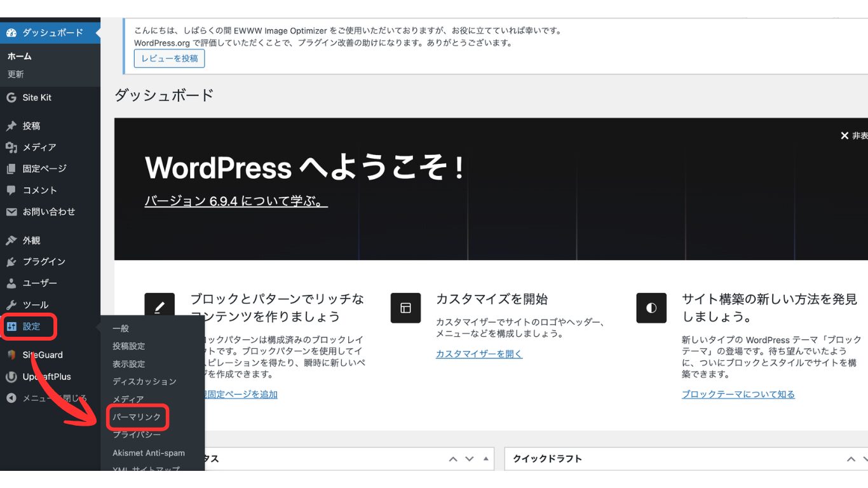Click the クイックドラフト widget heading
Viewport: 868px width, 488px height.
pos(547,459)
